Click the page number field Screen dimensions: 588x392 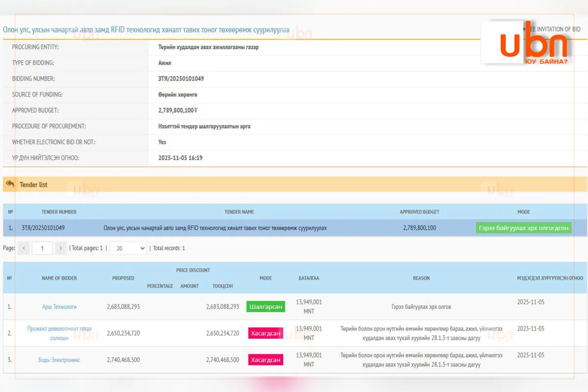pyautogui.click(x=42, y=248)
